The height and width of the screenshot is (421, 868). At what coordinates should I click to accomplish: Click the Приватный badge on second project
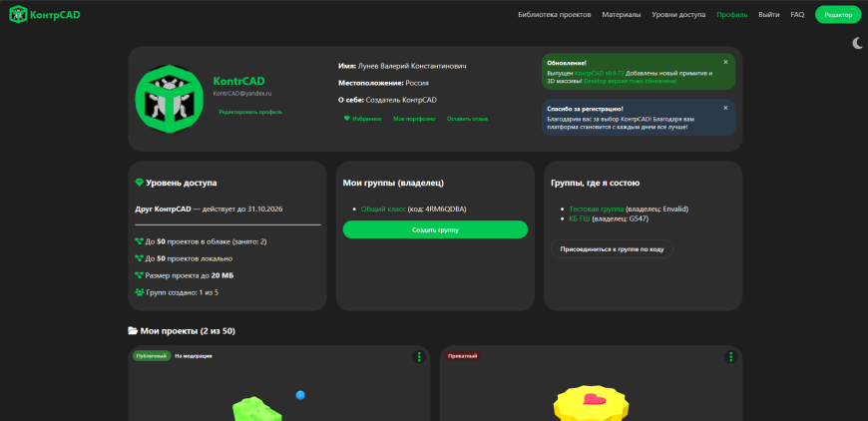[462, 356]
